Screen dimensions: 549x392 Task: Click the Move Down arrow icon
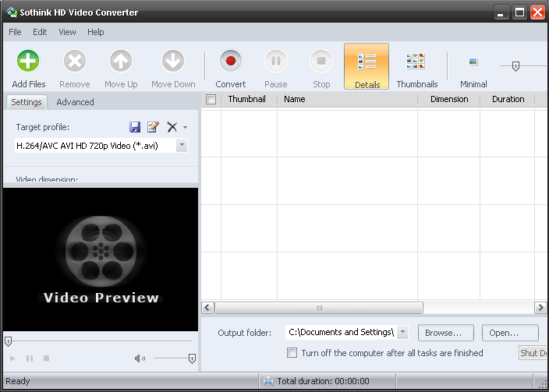(173, 62)
